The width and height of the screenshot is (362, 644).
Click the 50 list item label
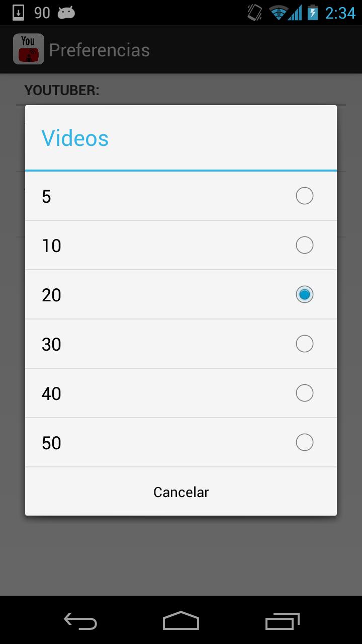coord(51,443)
